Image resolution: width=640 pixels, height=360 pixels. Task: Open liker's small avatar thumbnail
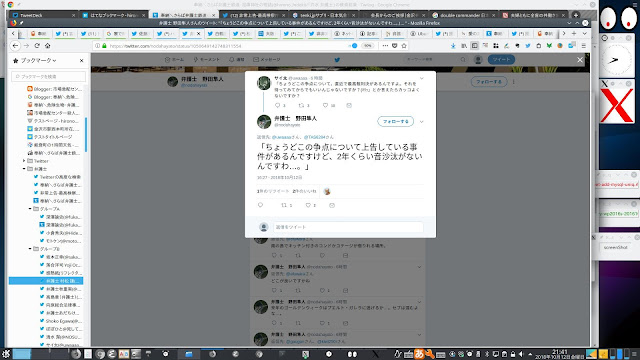tap(327, 191)
